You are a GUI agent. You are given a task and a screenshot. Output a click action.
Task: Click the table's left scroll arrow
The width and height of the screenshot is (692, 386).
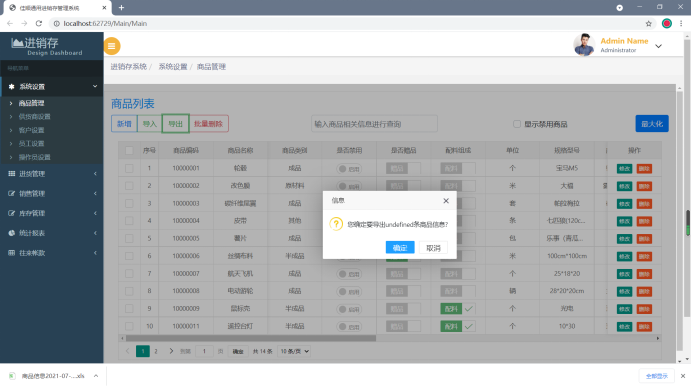coord(122,338)
